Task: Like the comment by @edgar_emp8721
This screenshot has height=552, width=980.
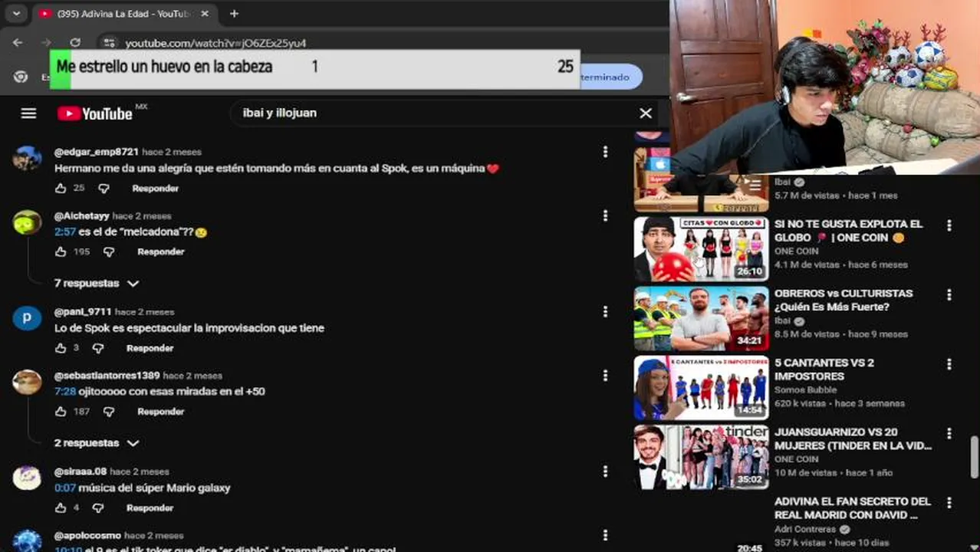Action: pos(61,189)
